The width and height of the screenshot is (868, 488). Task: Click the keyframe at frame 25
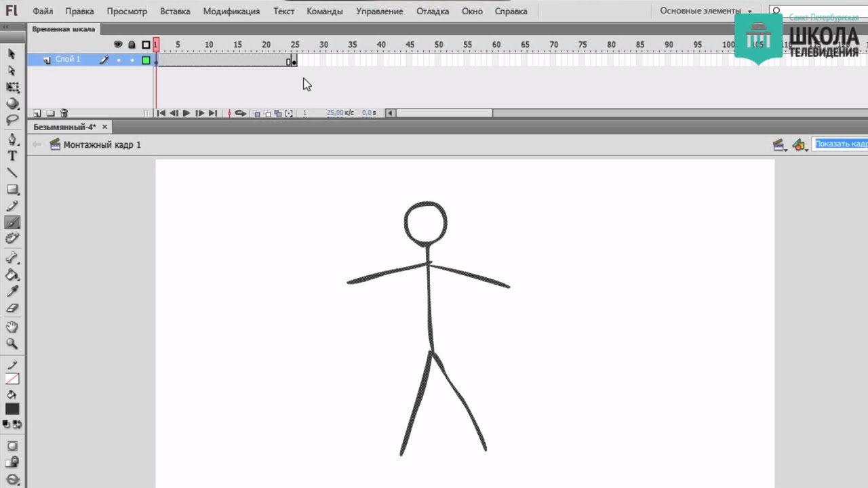pyautogui.click(x=294, y=62)
